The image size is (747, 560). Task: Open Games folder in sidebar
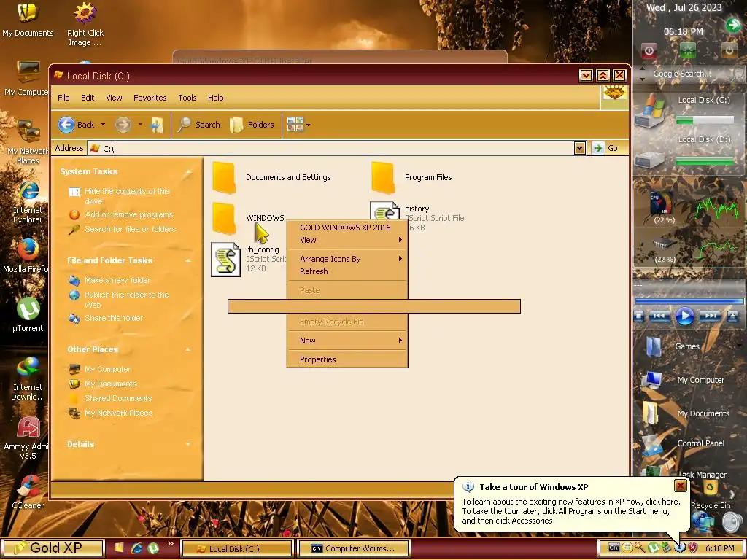(655, 346)
